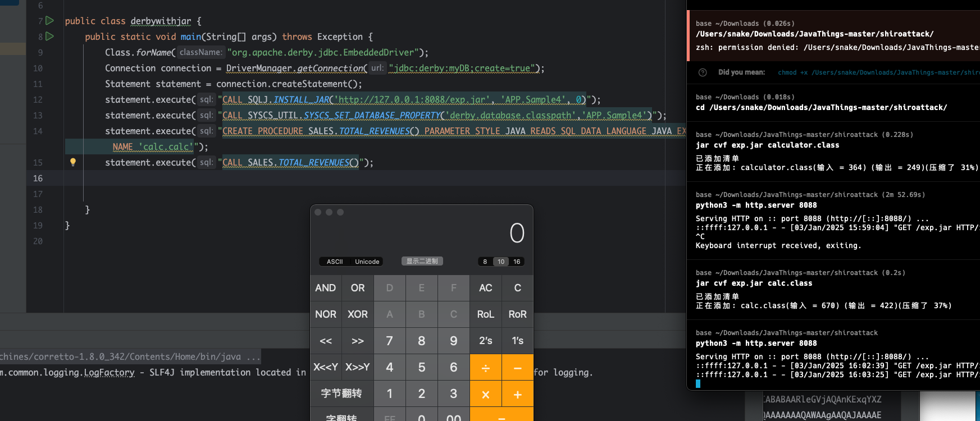
Task: Click the 1's complement key
Action: pyautogui.click(x=518, y=341)
